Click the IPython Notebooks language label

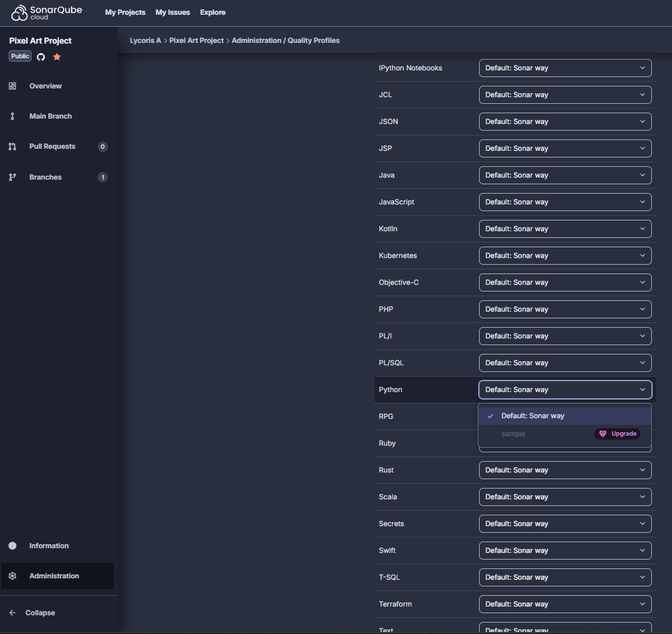click(x=410, y=68)
